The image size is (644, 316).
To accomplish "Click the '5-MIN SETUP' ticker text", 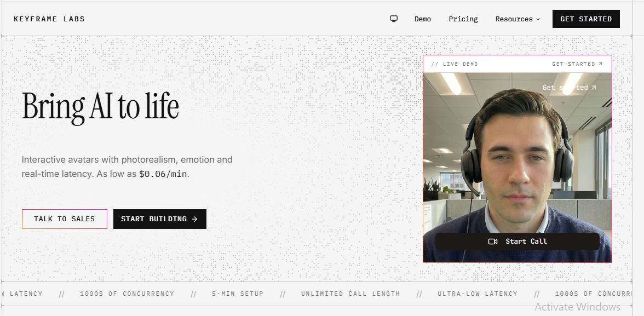I will [x=238, y=294].
